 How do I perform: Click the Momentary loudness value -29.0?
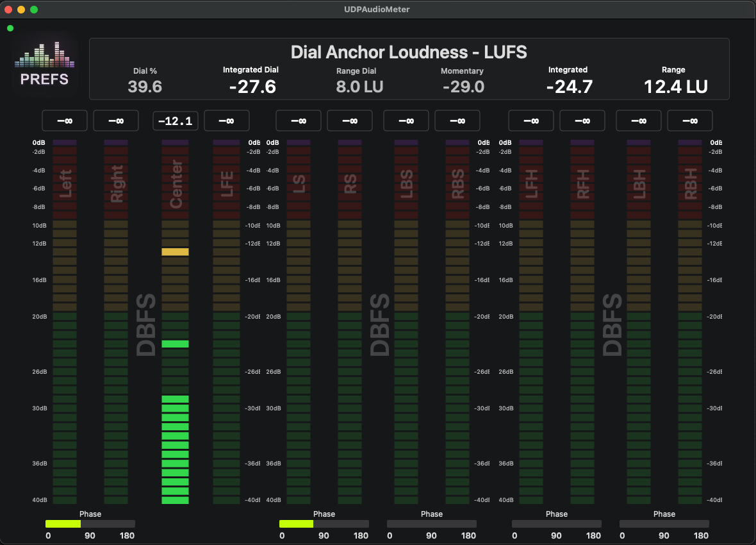tap(462, 87)
